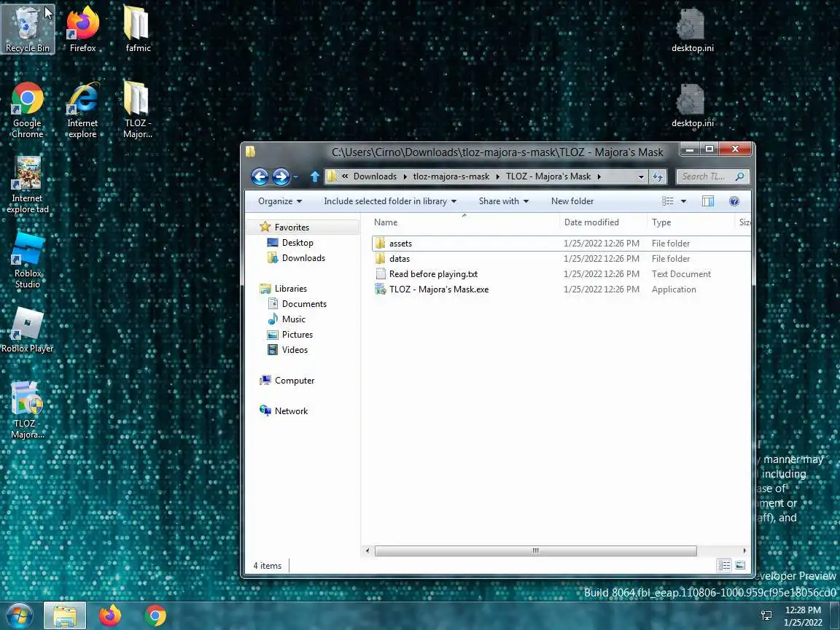Select the Internet explore desktop shortcut

(82, 110)
